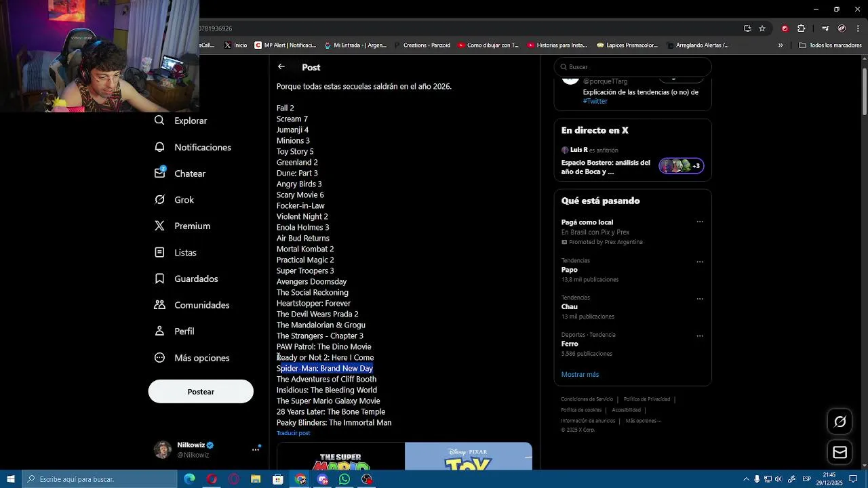
Task: Click the red extension icon in browser toolbar
Action: [x=785, y=28]
